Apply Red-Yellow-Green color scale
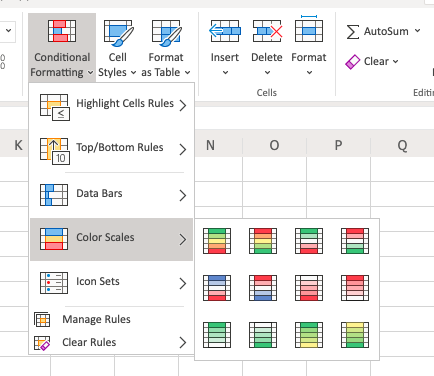The width and height of the screenshot is (434, 376). [x=263, y=241]
